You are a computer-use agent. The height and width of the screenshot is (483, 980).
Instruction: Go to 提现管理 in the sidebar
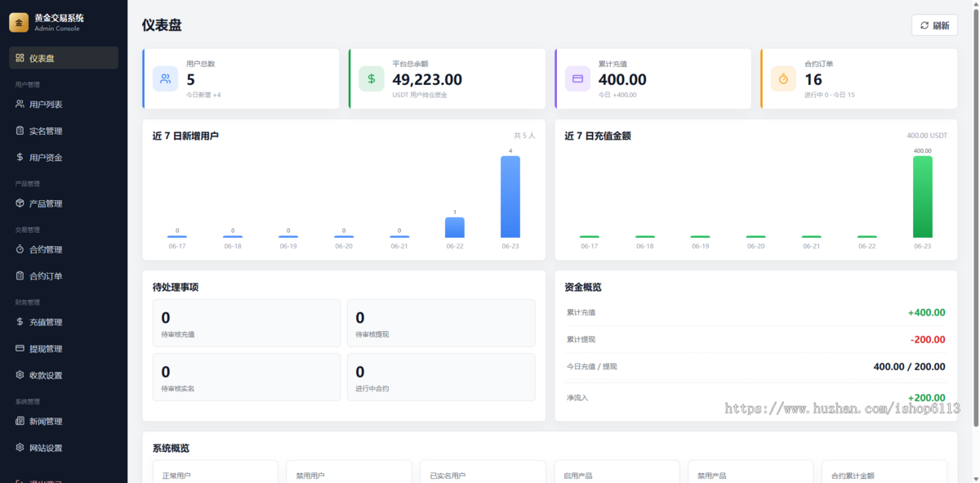64,349
